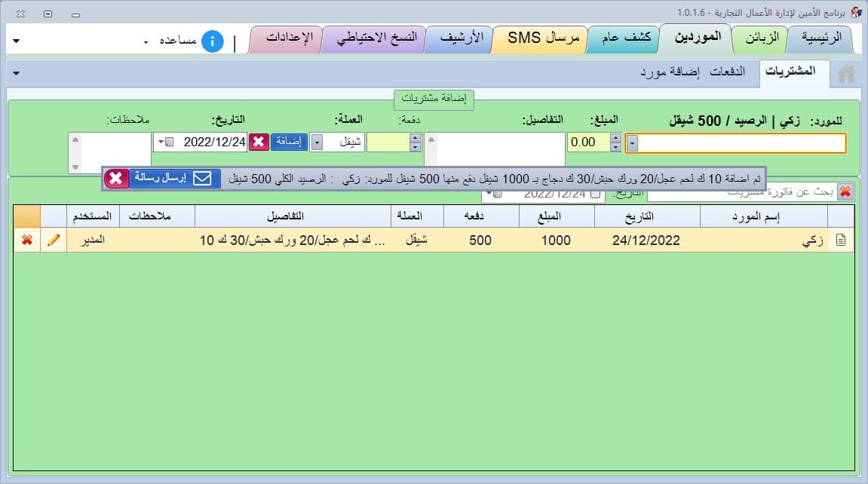Open the الأرشيف archive tab
The image size is (868, 484).
tap(462, 38)
